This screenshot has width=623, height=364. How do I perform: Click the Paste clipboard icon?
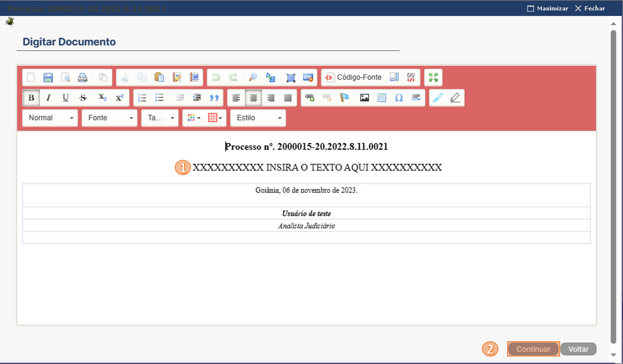point(159,77)
